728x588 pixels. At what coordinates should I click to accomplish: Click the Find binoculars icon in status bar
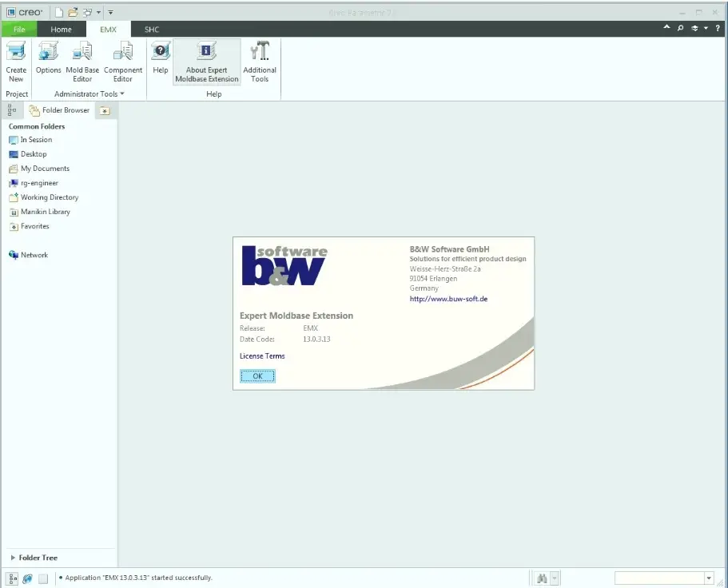click(x=542, y=578)
